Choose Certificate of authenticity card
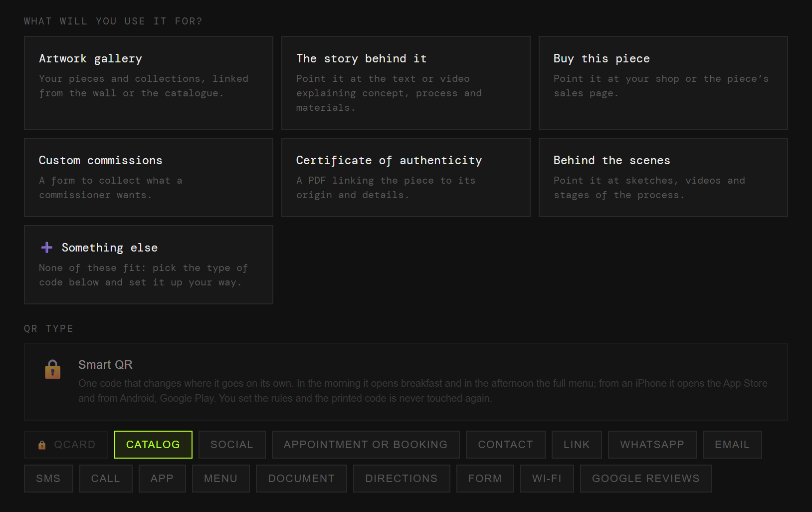Screen dimensions: 812x512 click(x=406, y=178)
